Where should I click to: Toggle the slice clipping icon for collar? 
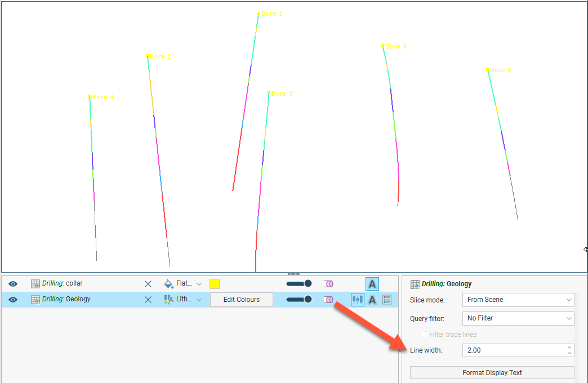pyautogui.click(x=328, y=284)
